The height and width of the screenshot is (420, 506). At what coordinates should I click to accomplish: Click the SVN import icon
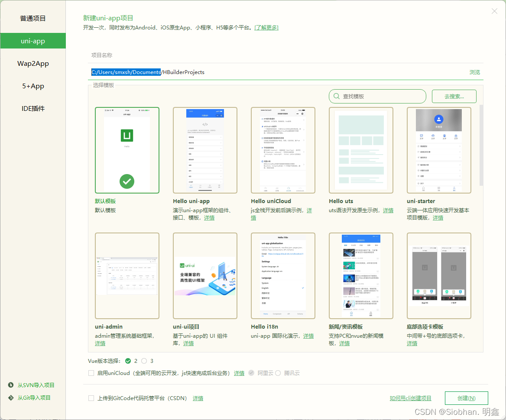(x=11, y=385)
